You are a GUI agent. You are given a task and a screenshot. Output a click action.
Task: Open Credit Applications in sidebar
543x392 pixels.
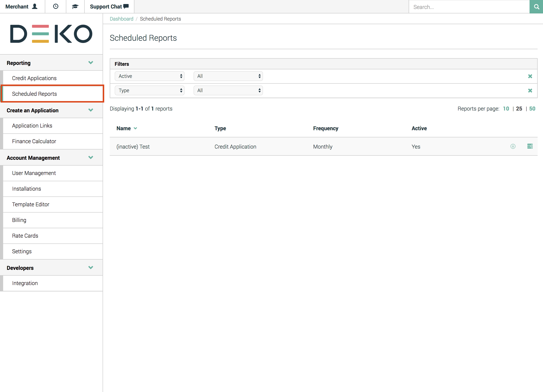click(x=34, y=78)
